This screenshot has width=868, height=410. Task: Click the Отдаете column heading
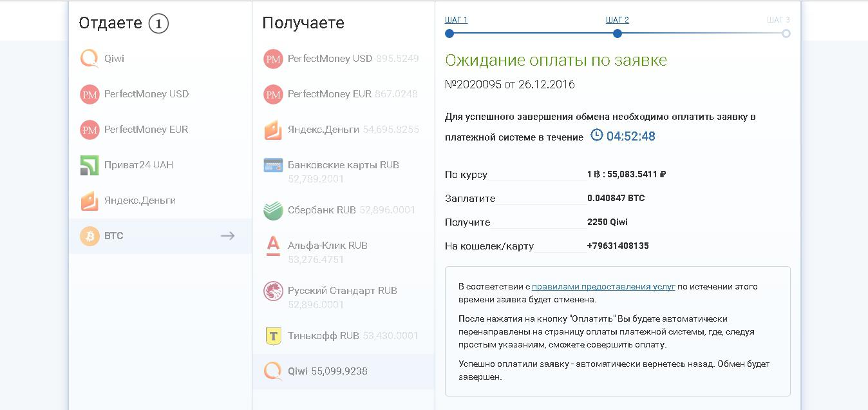(110, 23)
